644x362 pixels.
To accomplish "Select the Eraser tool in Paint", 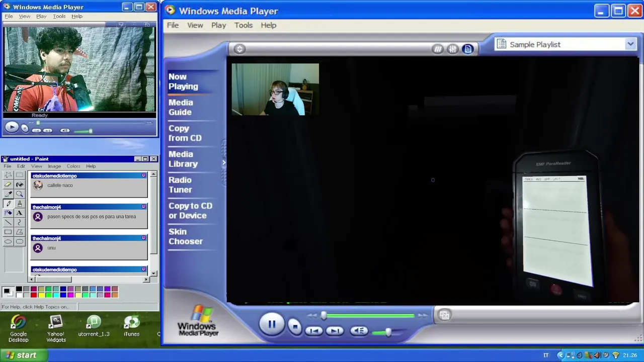I will 9,185.
